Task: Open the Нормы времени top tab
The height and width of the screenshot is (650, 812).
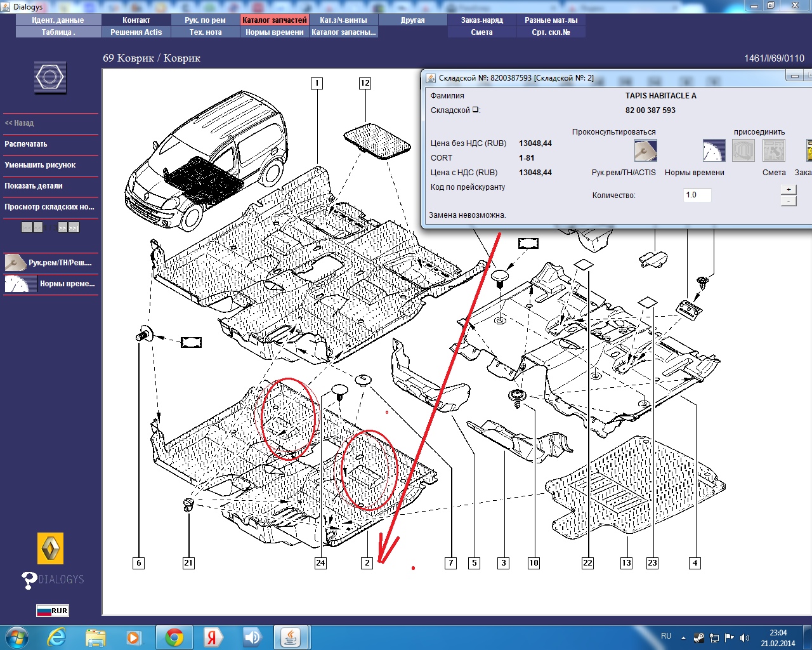Action: point(275,32)
